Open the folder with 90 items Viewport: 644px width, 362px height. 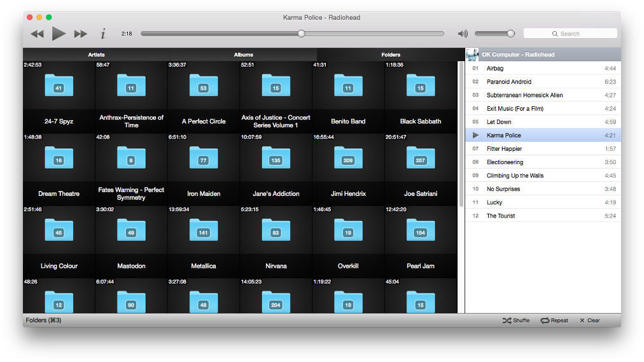point(131,302)
